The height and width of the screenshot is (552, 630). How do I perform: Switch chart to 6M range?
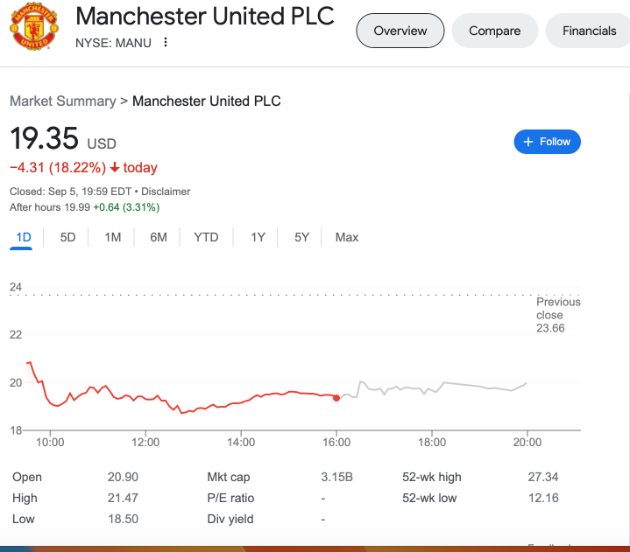(158, 237)
